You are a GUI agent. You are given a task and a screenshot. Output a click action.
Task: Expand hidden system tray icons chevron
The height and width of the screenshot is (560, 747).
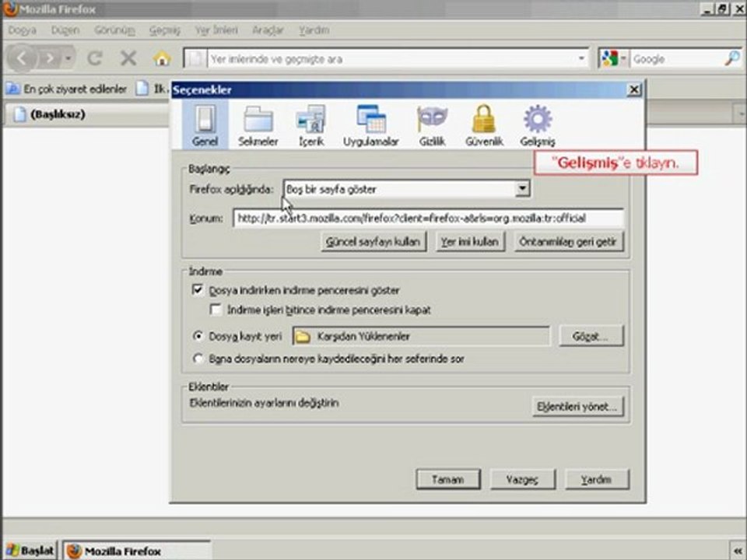[x=738, y=551]
